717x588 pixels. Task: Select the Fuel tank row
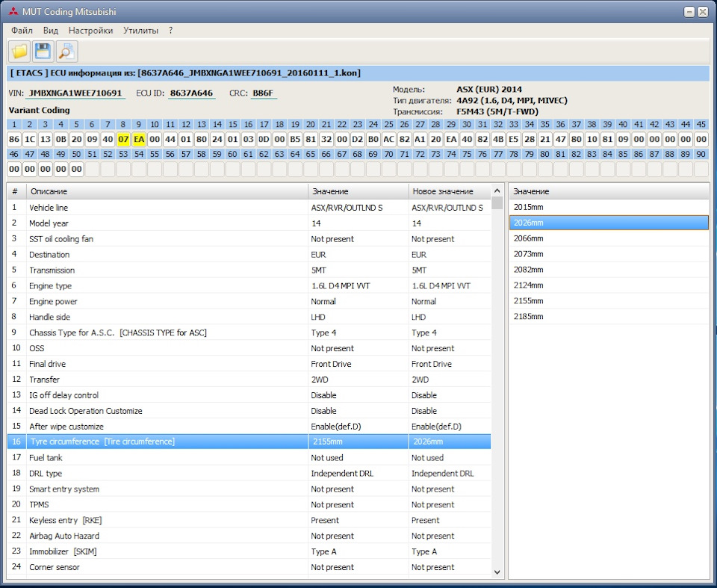coord(249,457)
